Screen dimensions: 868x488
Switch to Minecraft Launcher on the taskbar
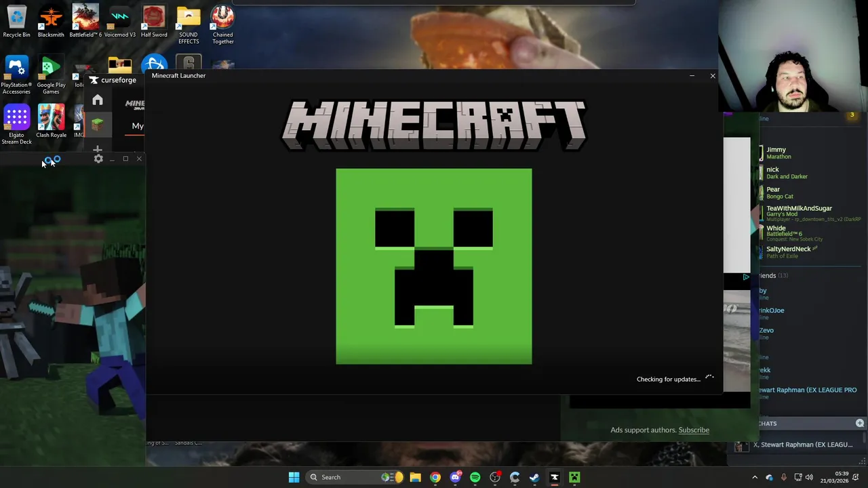coord(574,477)
